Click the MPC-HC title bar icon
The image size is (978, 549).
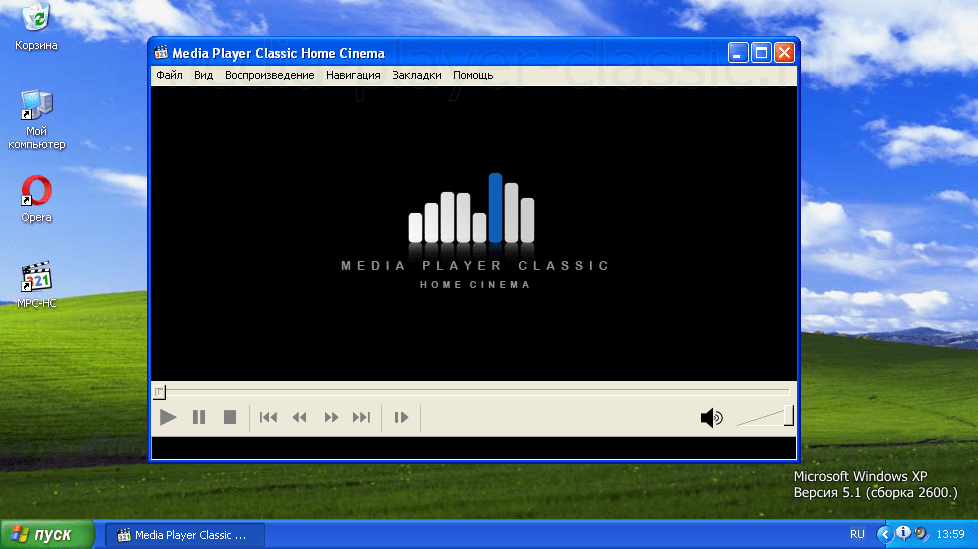[161, 52]
